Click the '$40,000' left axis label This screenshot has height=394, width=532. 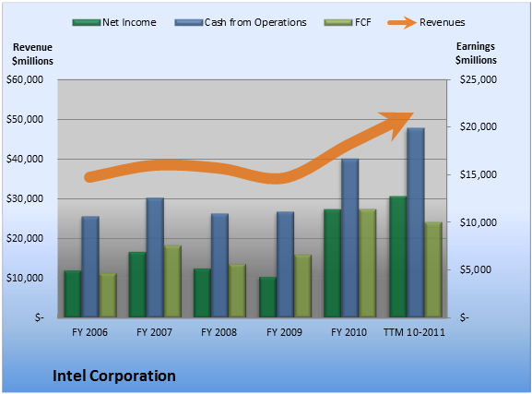[25, 159]
